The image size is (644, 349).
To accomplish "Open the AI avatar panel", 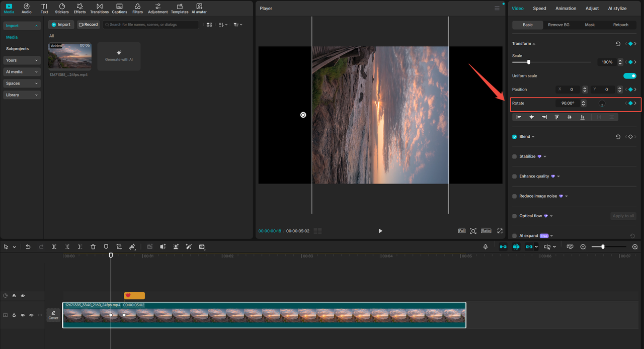I will point(198,8).
